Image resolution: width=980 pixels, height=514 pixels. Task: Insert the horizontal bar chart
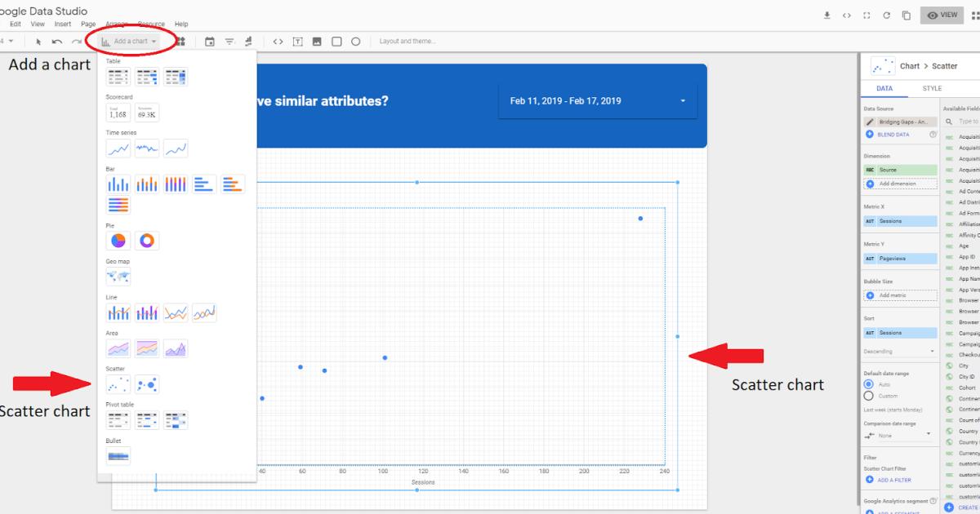[204, 184]
